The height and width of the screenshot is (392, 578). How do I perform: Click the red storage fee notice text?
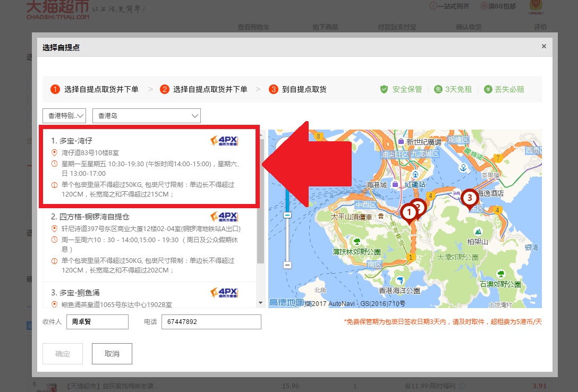[443, 322]
